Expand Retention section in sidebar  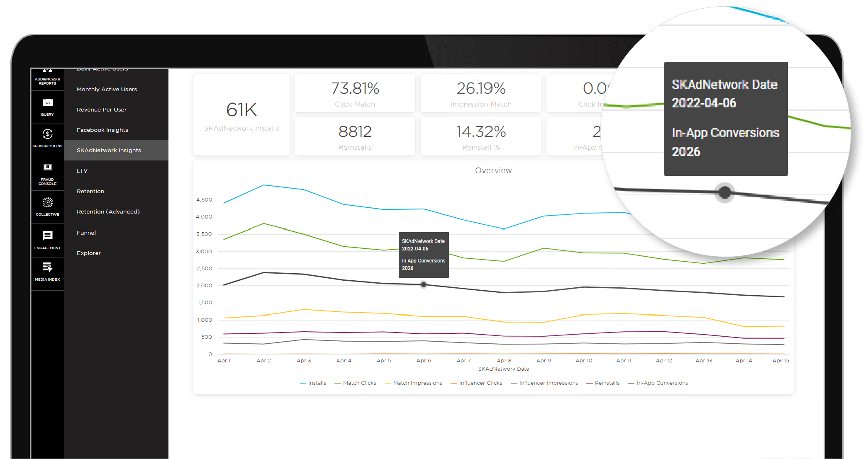point(91,190)
